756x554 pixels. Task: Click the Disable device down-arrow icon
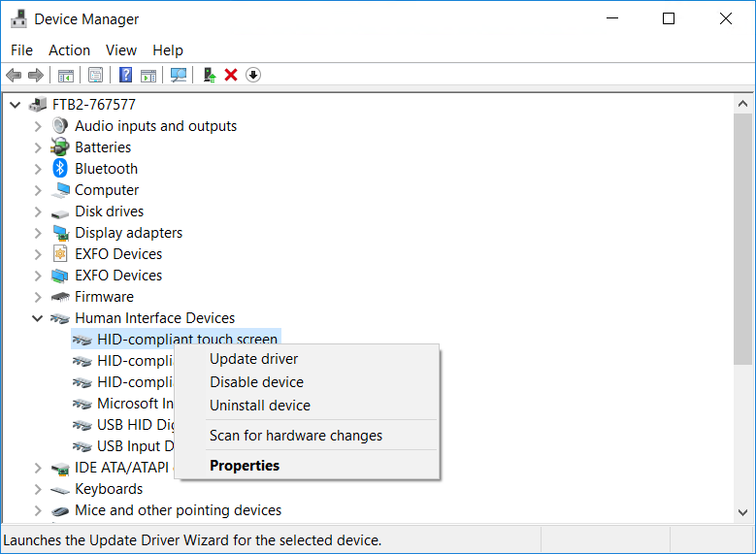pyautogui.click(x=253, y=76)
